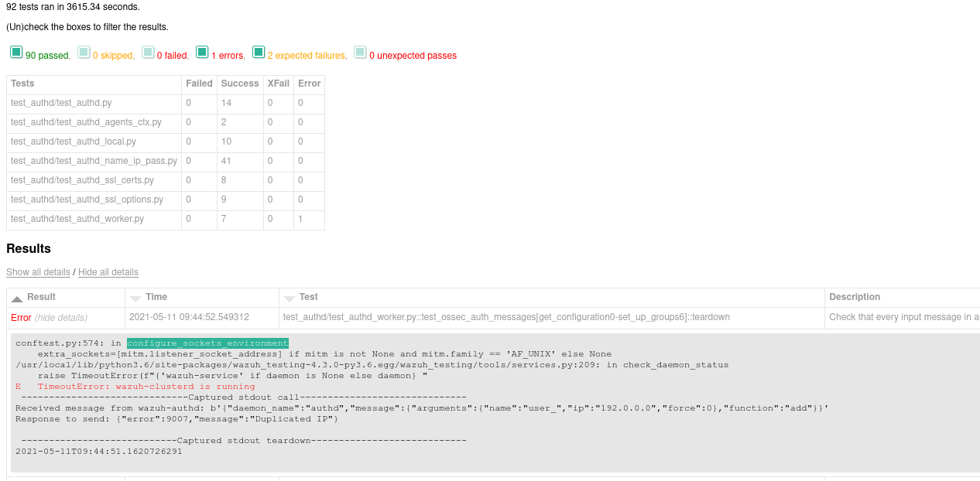Image resolution: width=980 pixels, height=481 pixels.
Task: Select the 'Captured stdout teardown' separator line
Action: tap(244, 441)
